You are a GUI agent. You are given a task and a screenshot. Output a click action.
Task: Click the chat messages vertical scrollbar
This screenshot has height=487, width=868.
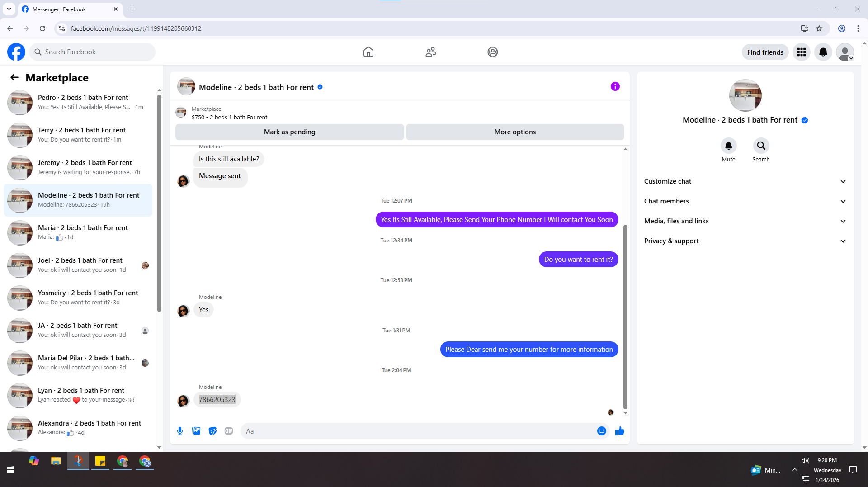coord(625,317)
